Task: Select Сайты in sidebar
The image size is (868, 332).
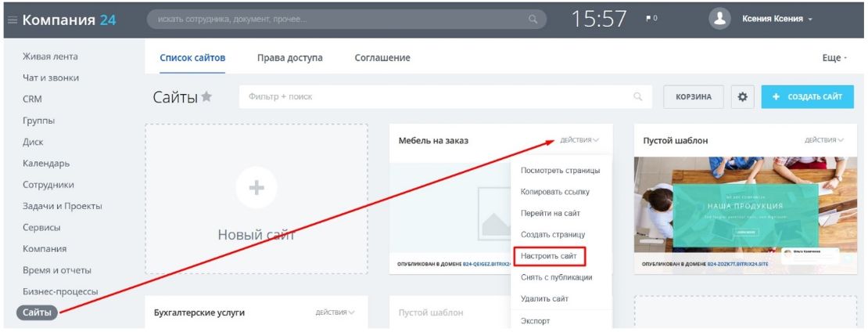Action: pos(37,312)
